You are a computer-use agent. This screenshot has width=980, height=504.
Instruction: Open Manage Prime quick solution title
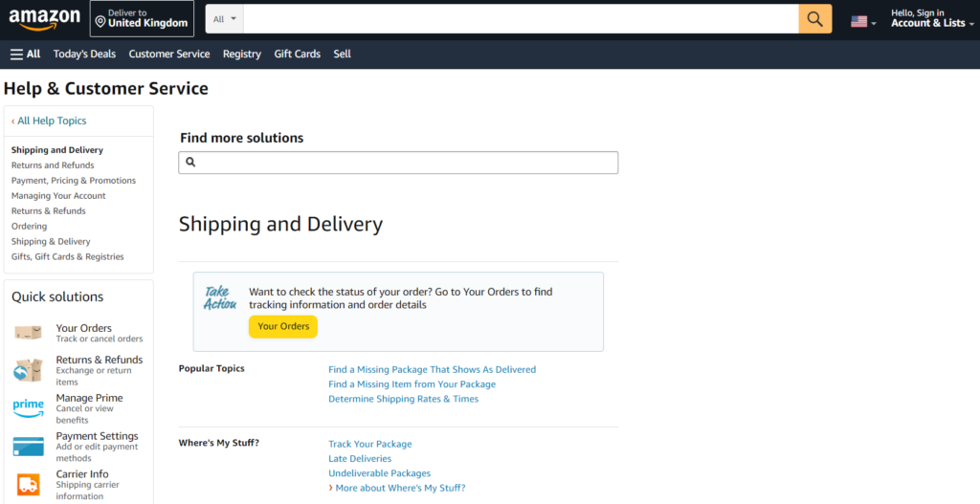[89, 398]
